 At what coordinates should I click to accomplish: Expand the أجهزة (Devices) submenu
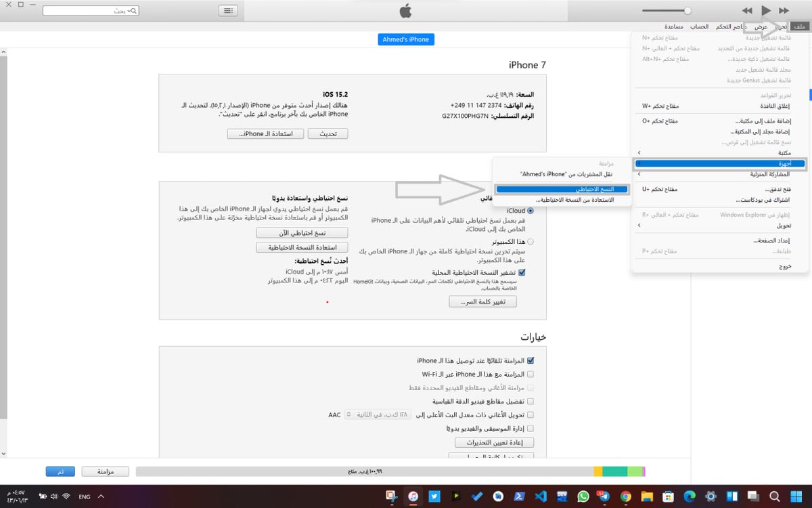click(720, 164)
